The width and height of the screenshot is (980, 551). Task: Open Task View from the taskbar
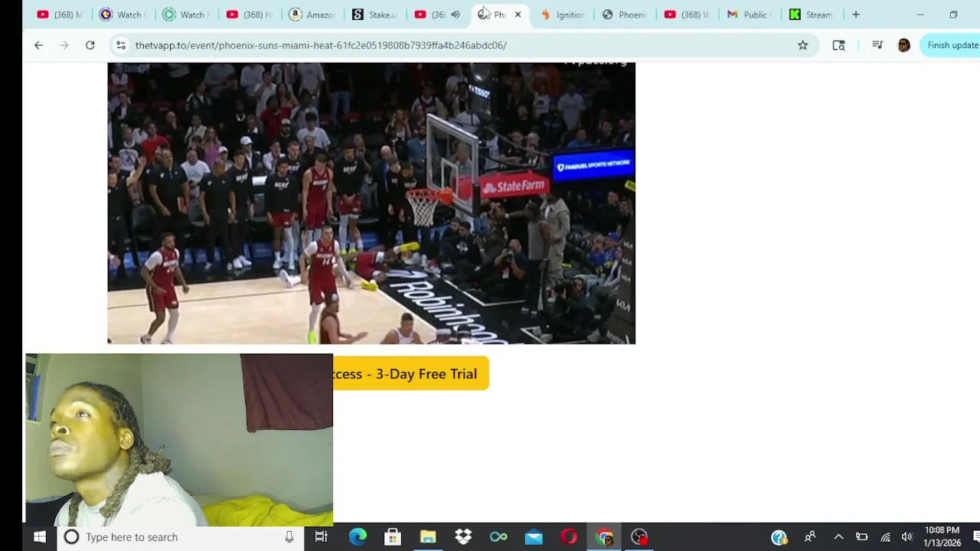(322, 537)
